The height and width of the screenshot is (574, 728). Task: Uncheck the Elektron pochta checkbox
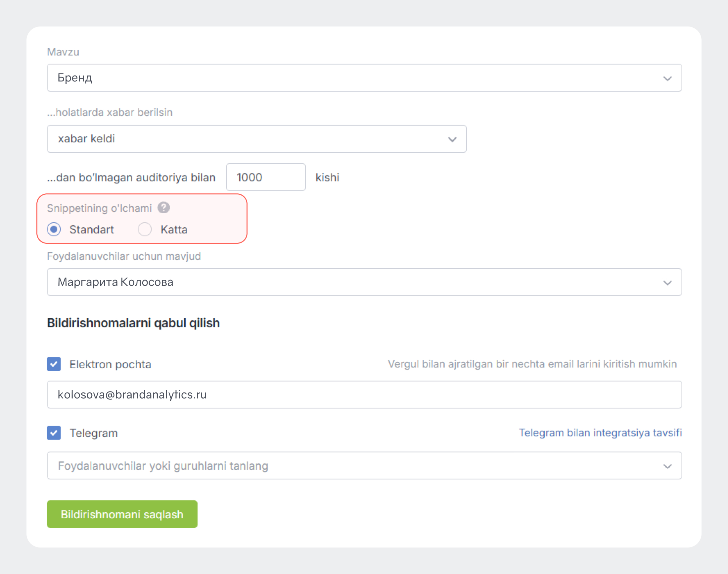click(54, 364)
